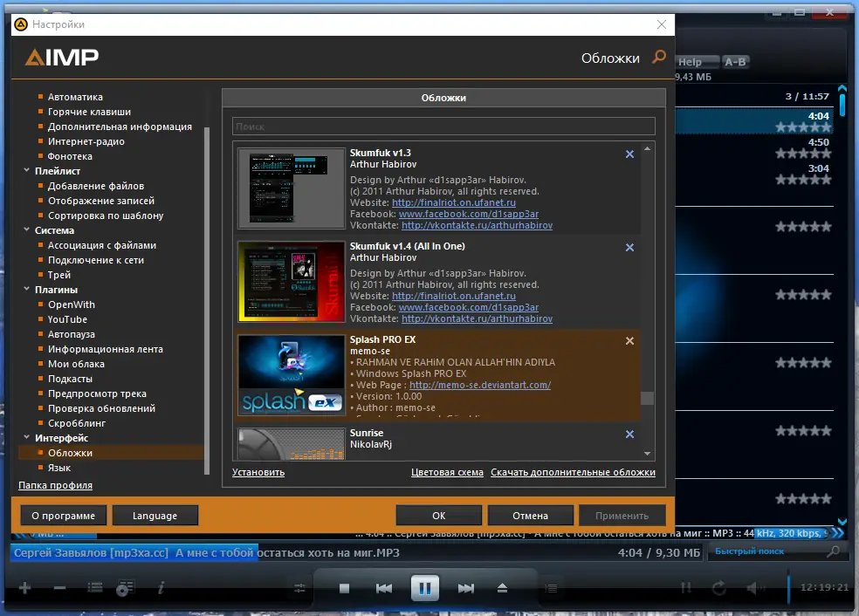
Task: Click the speaker volume icon in player
Action: tap(755, 588)
